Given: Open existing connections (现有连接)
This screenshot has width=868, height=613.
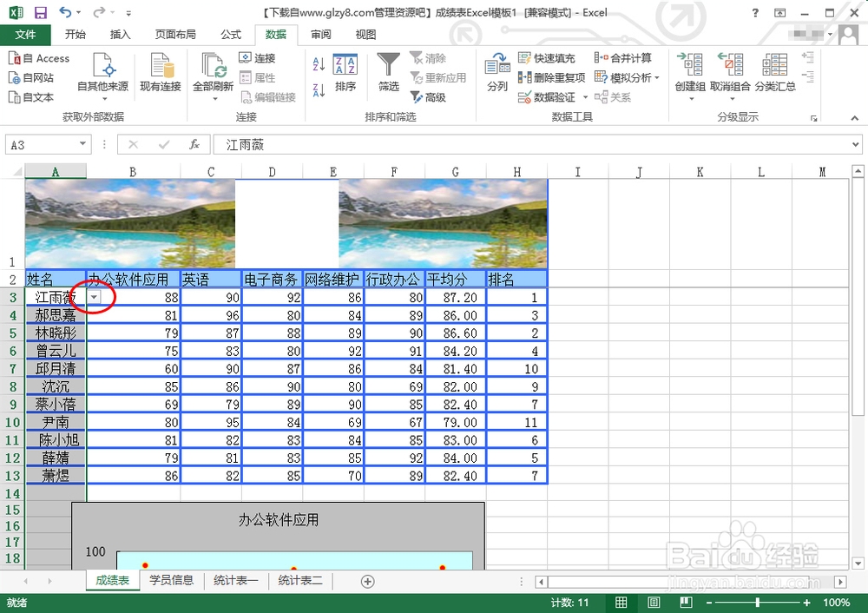Looking at the screenshot, I should click(x=161, y=73).
